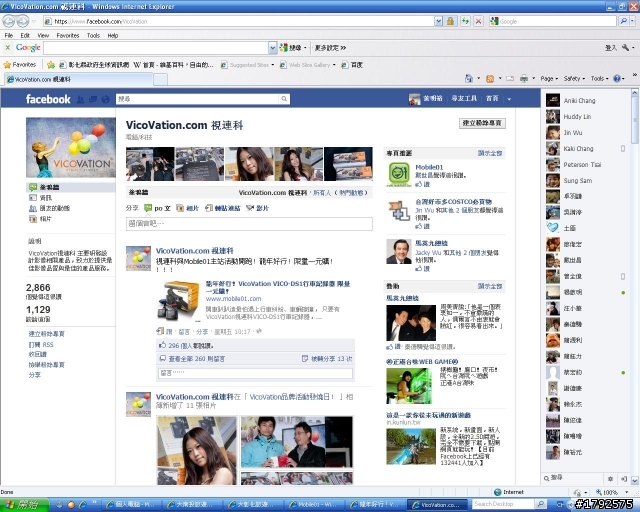Image resolution: width=640 pixels, height=512 pixels.
Task: Click in the Facebook search field
Action: click(x=198, y=99)
